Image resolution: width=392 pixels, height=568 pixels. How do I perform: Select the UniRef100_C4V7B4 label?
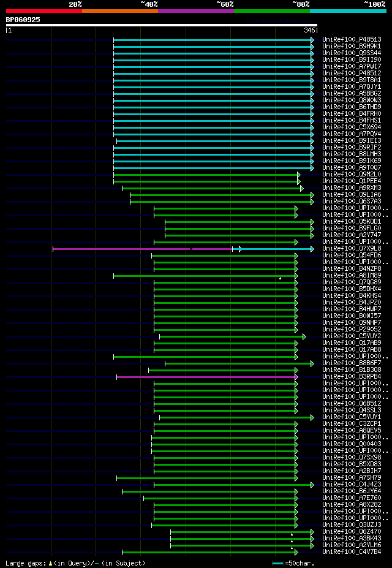[352, 552]
